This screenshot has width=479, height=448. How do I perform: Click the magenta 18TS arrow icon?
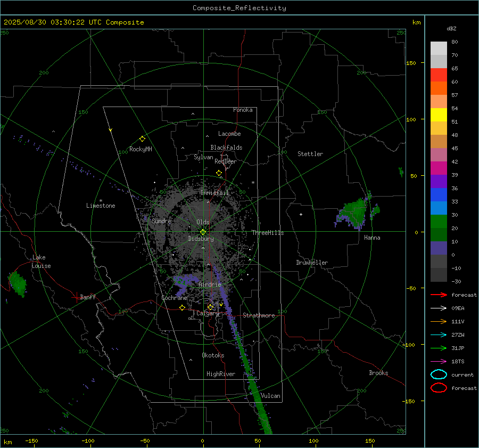tap(439, 362)
